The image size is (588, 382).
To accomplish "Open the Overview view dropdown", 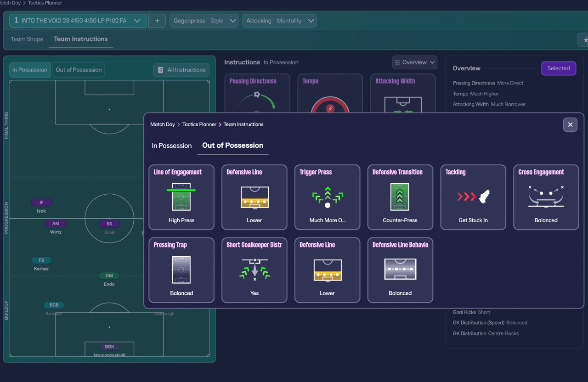I will tap(414, 62).
